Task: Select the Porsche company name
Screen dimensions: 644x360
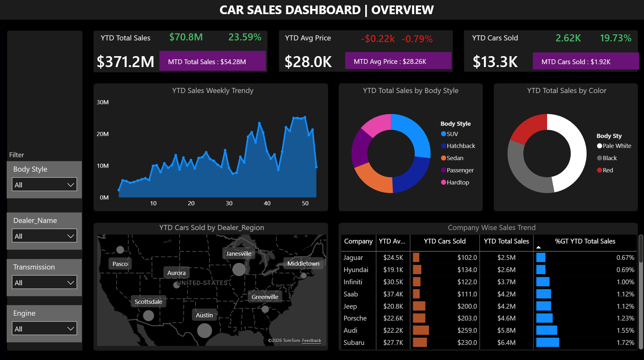Action: click(x=355, y=318)
